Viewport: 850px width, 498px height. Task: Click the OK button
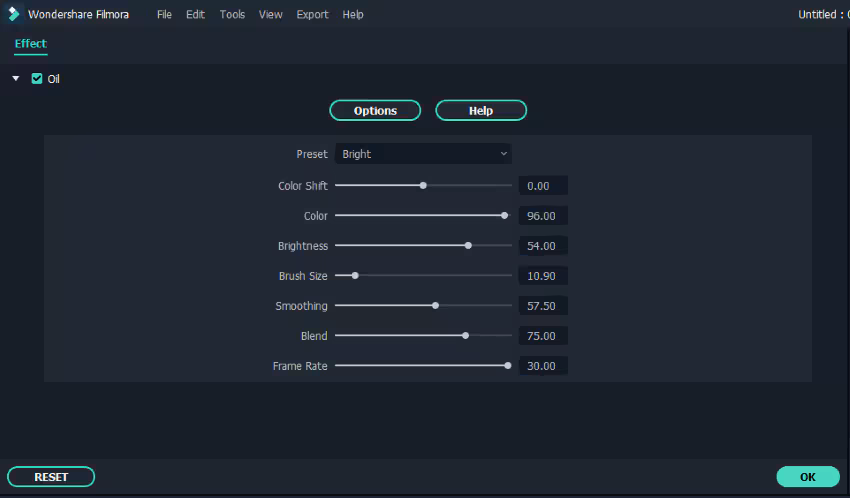pyautogui.click(x=808, y=477)
